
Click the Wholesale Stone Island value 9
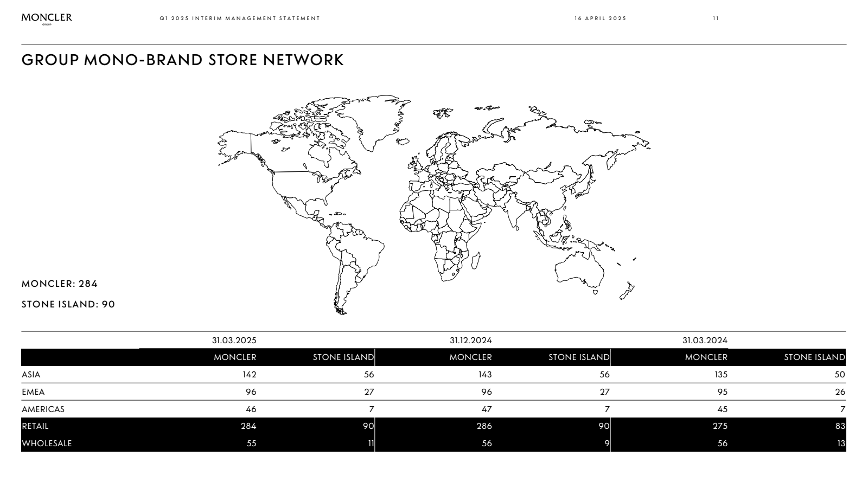tap(607, 444)
